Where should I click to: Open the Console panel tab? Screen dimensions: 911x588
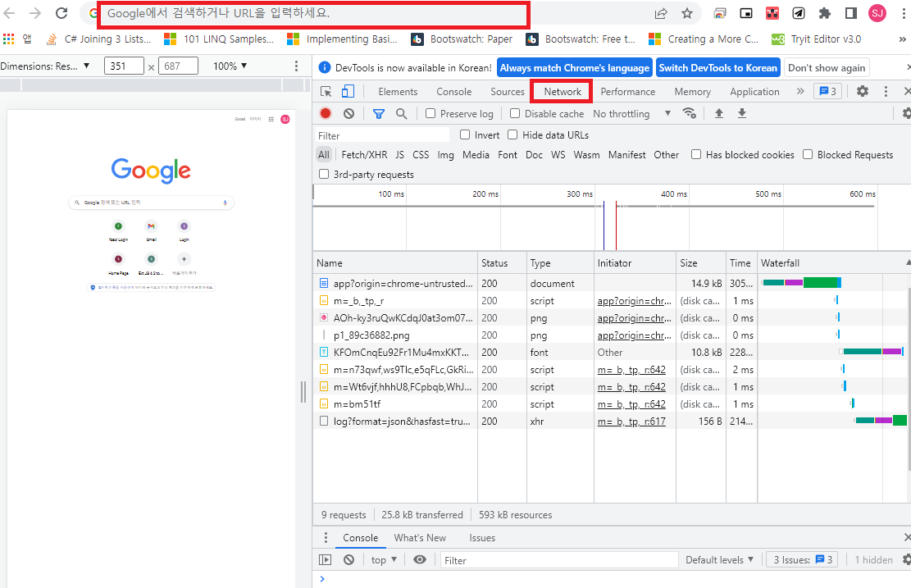(x=453, y=92)
